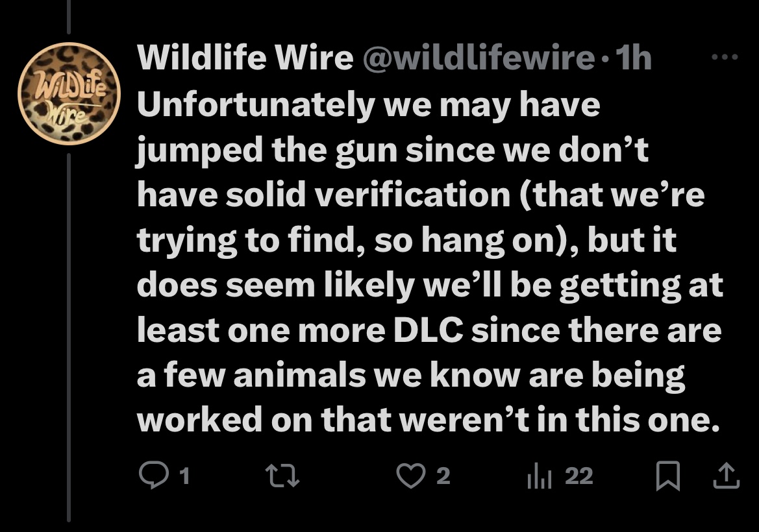759x532 pixels.
Task: Bookmark the Wildlife Wire tweet
Action: click(668, 476)
